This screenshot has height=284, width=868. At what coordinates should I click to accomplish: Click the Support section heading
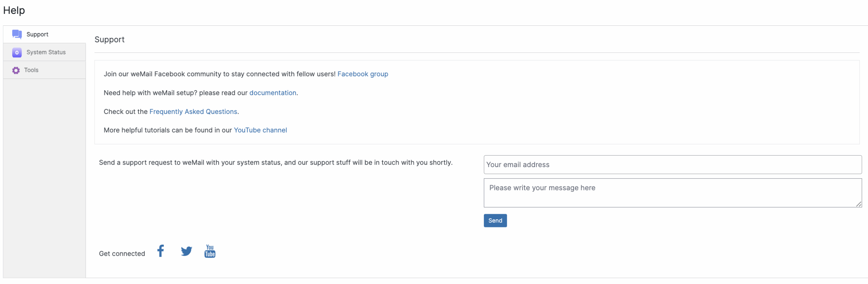click(110, 40)
